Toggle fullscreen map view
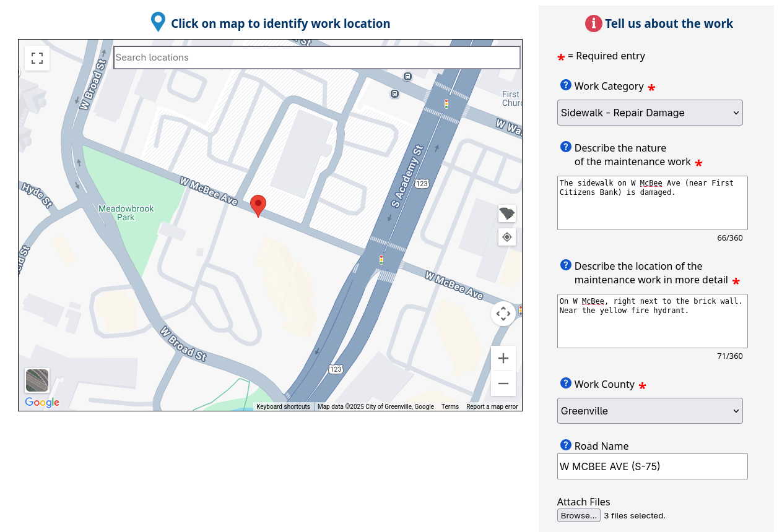The height and width of the screenshot is (532, 782). pyautogui.click(x=37, y=58)
